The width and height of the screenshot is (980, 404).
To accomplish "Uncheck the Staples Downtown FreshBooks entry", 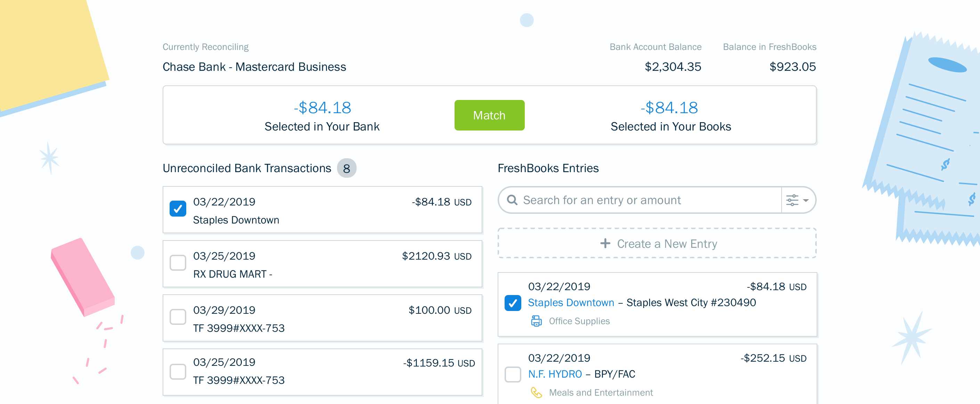I will click(x=513, y=303).
